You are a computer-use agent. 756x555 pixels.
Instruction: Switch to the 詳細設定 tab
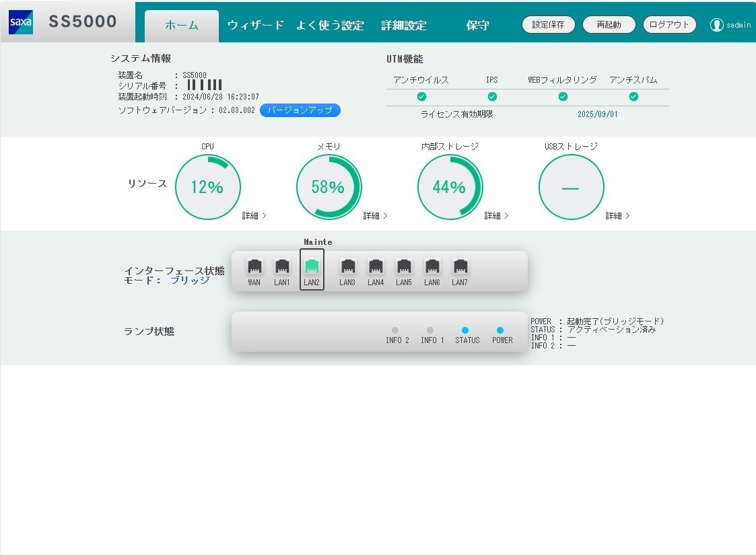coord(404,25)
